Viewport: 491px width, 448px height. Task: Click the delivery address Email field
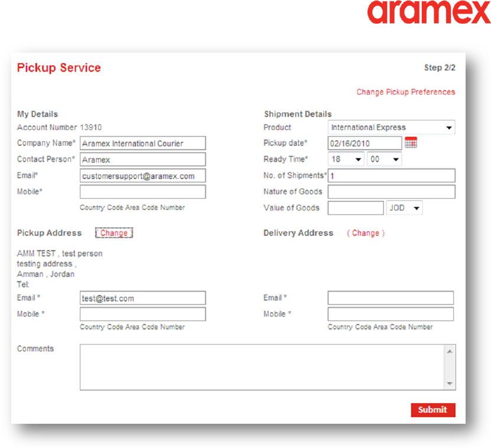(x=391, y=298)
